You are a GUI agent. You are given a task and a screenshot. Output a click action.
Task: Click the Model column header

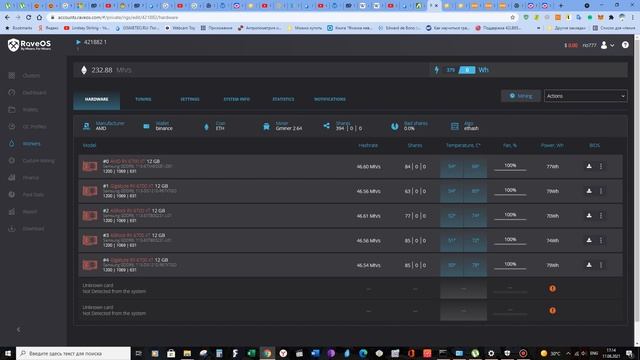89,145
